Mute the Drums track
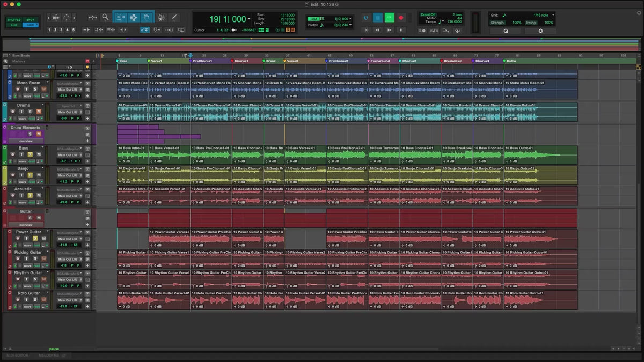 [x=39, y=112]
